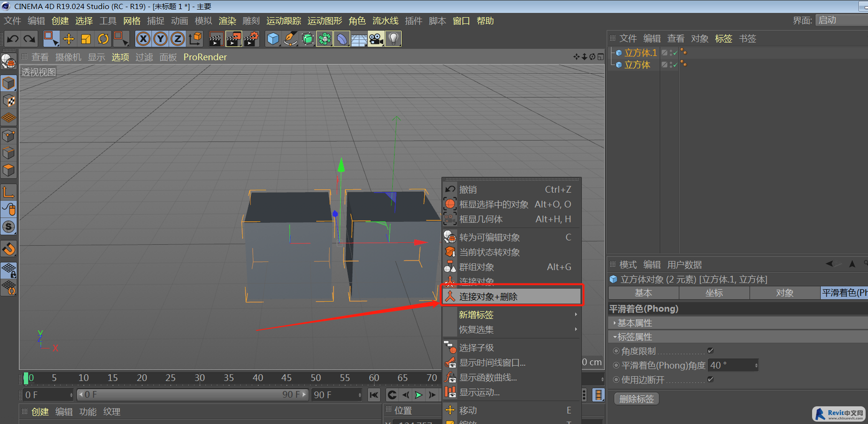Switch the coordinate system icon
The height and width of the screenshot is (424, 868).
[195, 39]
